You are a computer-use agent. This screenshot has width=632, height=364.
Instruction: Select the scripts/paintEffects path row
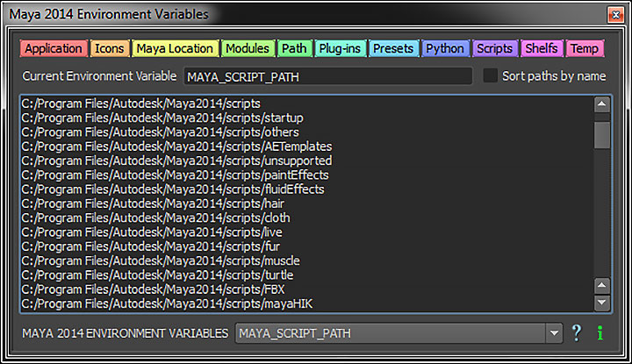(306, 175)
